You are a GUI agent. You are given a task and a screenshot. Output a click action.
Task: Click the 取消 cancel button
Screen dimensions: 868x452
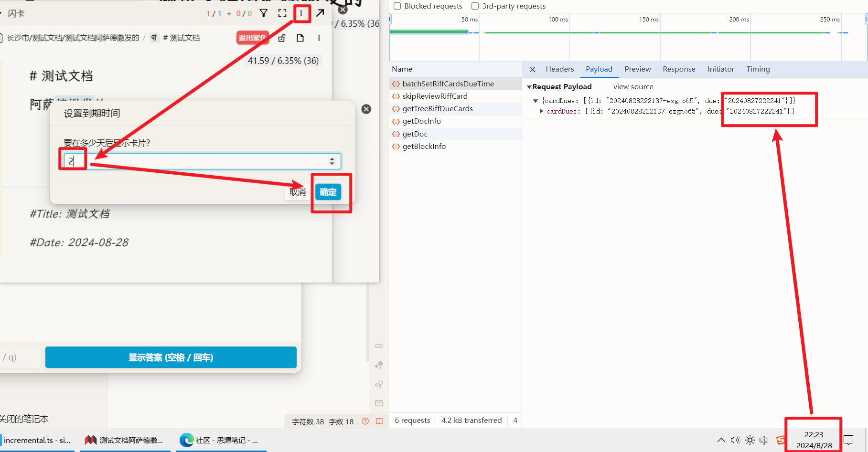[298, 192]
